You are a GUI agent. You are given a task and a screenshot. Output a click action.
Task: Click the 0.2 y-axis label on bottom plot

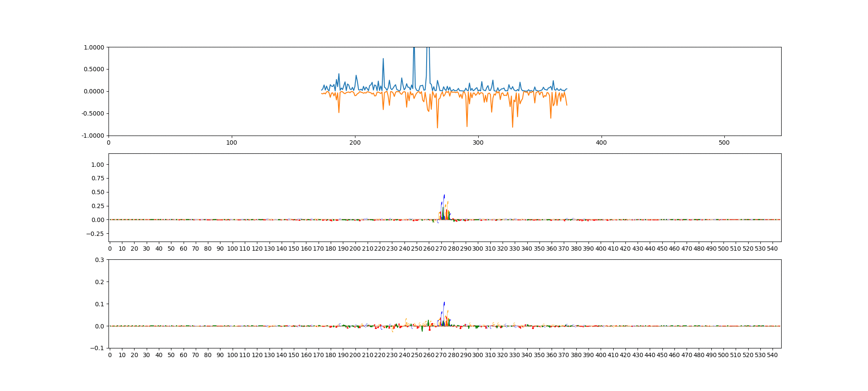(99, 282)
